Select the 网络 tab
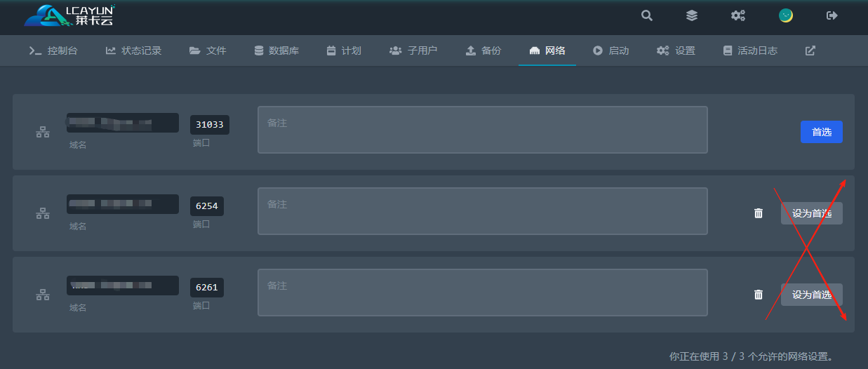Image resolution: width=868 pixels, height=369 pixels. point(547,51)
